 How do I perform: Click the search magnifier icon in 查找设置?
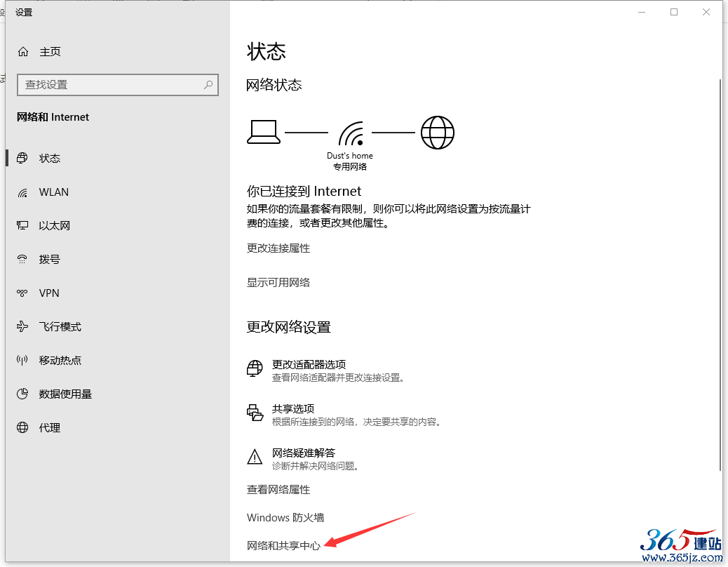click(208, 85)
